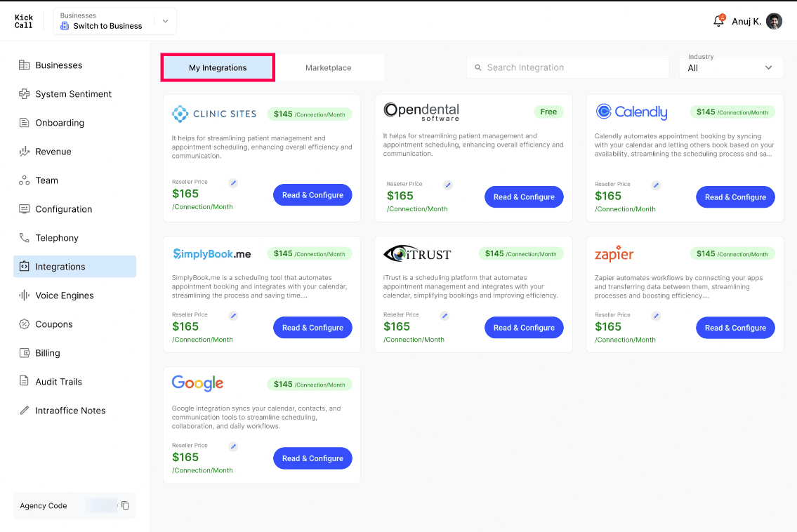Click the System Sentiment icon
The height and width of the screenshot is (532, 797).
(x=24, y=94)
